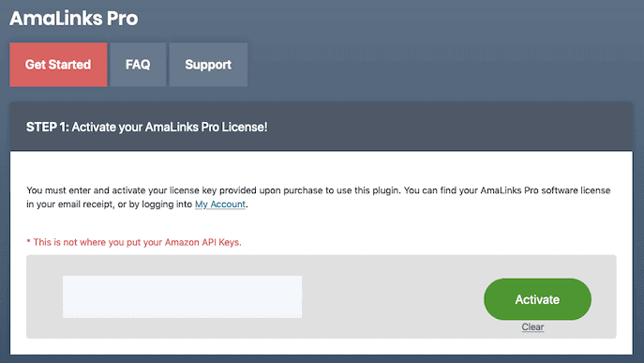View frequently asked questions via FAQ

138,65
